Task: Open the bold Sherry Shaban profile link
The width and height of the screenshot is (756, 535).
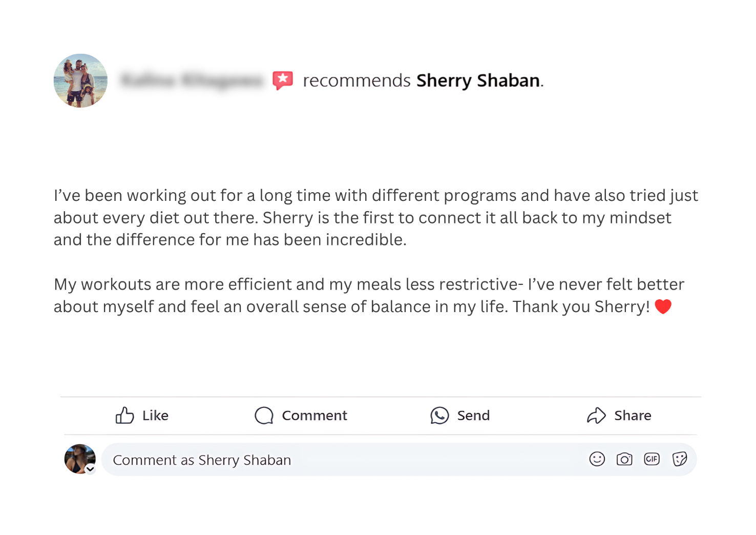Action: pyautogui.click(x=478, y=80)
